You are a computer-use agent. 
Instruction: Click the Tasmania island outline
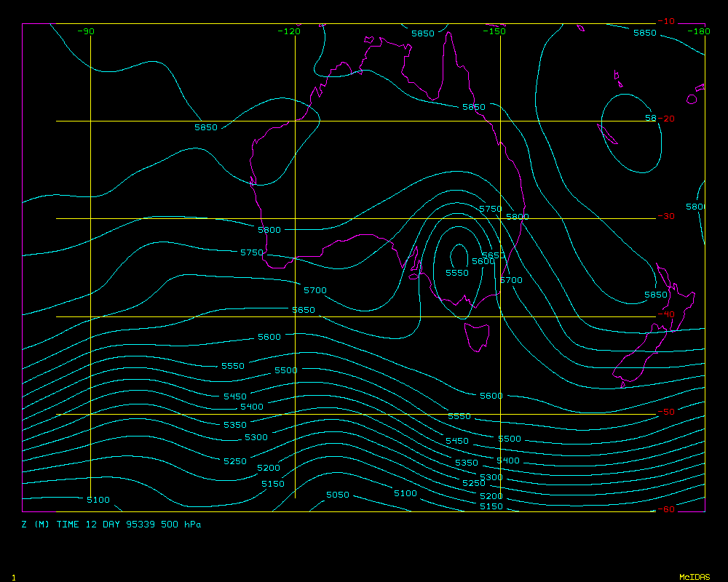[x=478, y=337]
